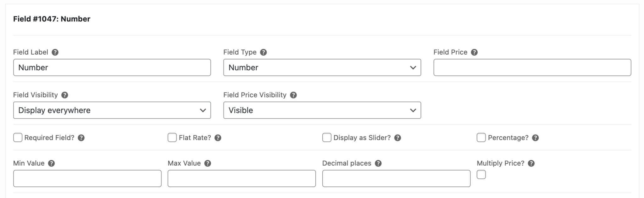Image resolution: width=644 pixels, height=198 pixels.
Task: Click the Required Field help icon
Action: point(81,138)
